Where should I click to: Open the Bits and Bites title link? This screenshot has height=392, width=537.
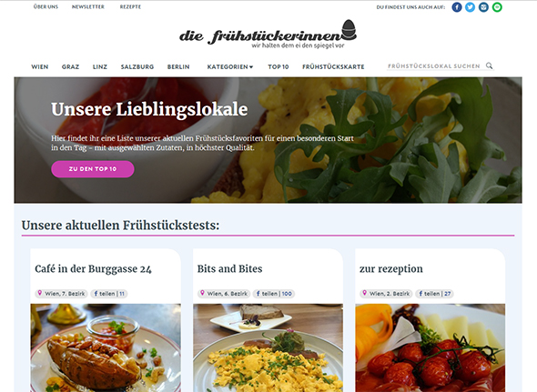coord(229,268)
